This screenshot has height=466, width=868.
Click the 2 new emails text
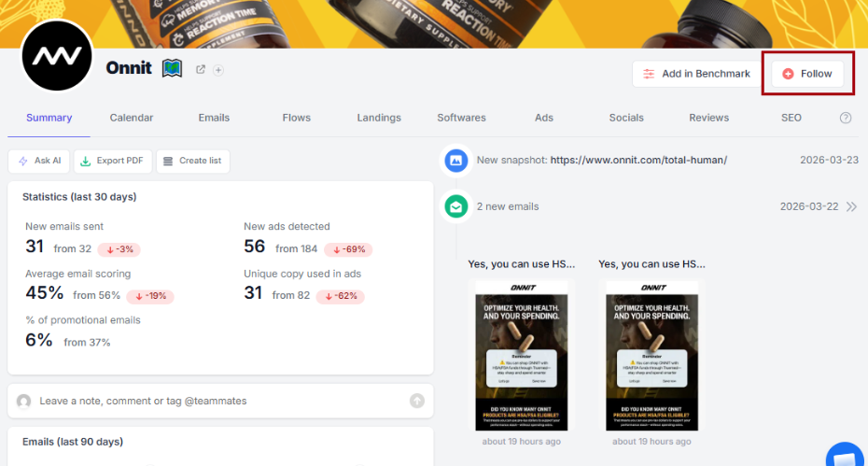click(508, 206)
